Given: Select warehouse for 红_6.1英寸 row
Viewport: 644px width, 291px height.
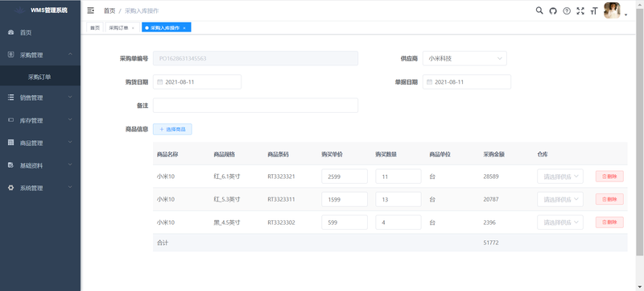Looking at the screenshot, I should coord(560,177).
